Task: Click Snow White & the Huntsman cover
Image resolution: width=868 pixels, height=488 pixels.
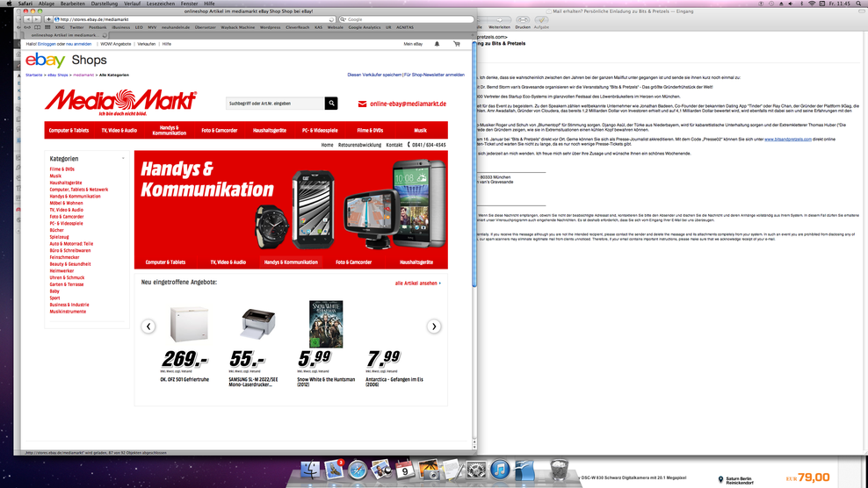Action: tap(326, 324)
